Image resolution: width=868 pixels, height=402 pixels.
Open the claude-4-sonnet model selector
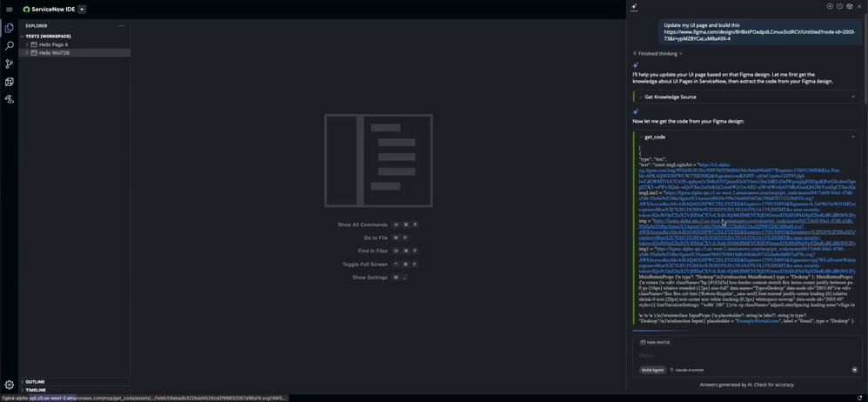687,370
